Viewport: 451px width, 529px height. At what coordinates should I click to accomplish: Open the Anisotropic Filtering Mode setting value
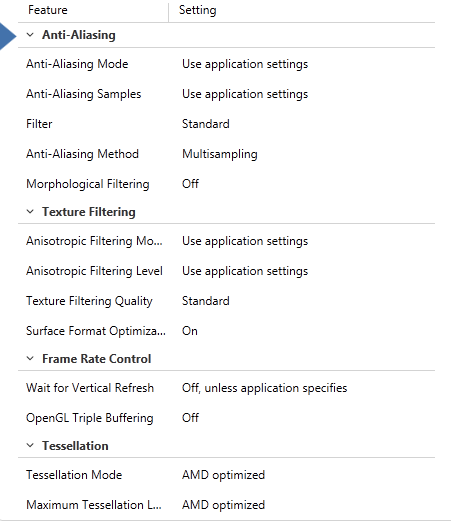(x=245, y=241)
